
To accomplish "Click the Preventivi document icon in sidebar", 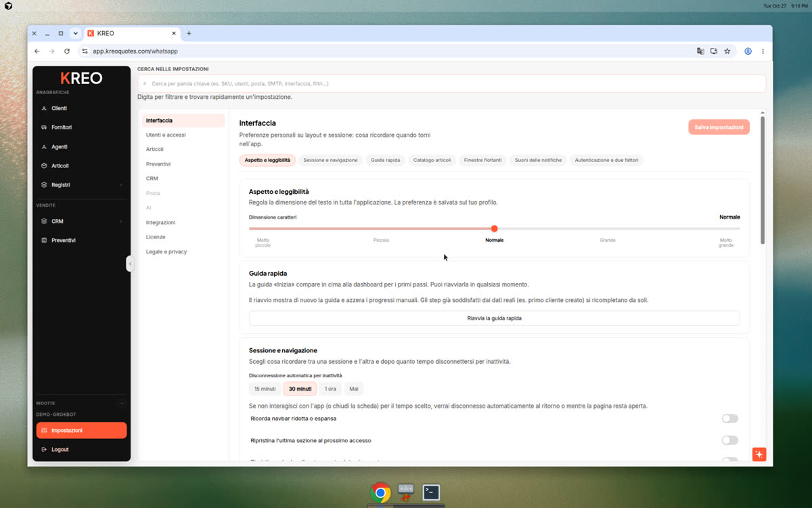I will click(44, 240).
